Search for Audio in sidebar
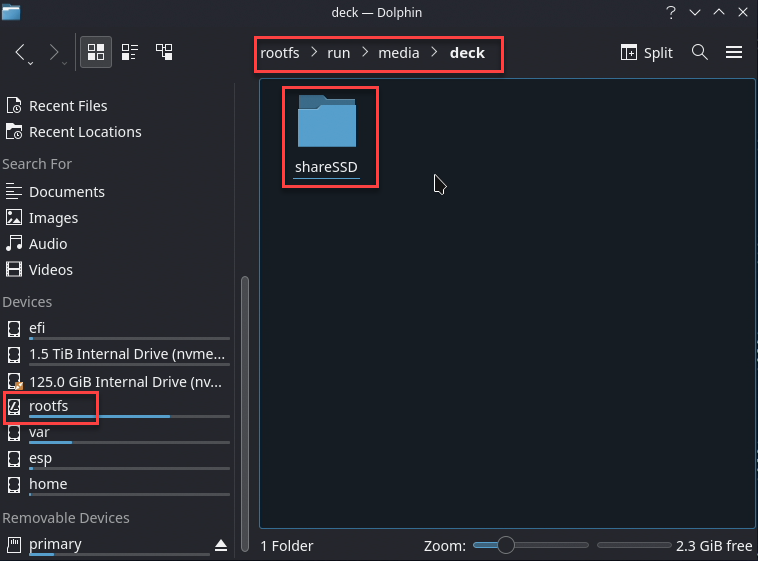Image resolution: width=758 pixels, height=561 pixels. click(48, 243)
